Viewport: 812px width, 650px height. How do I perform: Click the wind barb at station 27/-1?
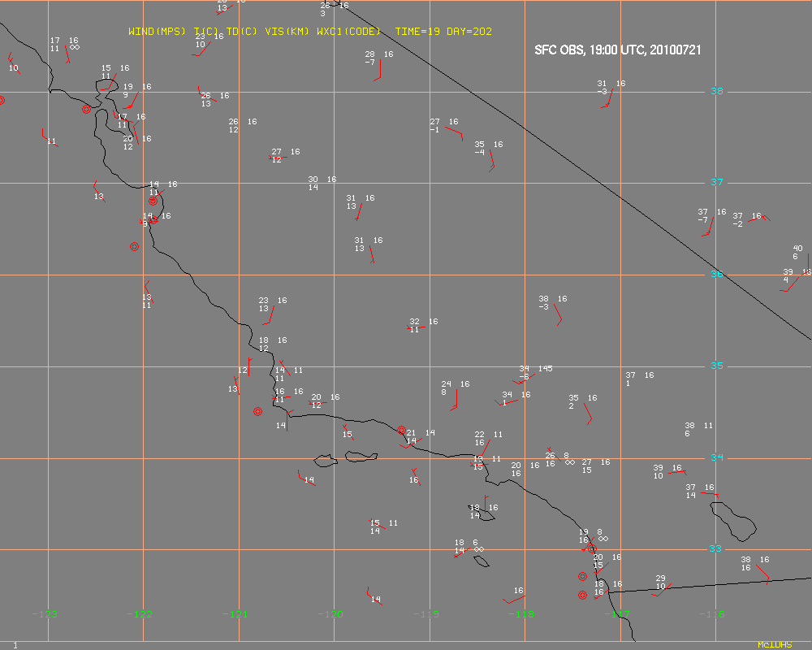point(454,134)
